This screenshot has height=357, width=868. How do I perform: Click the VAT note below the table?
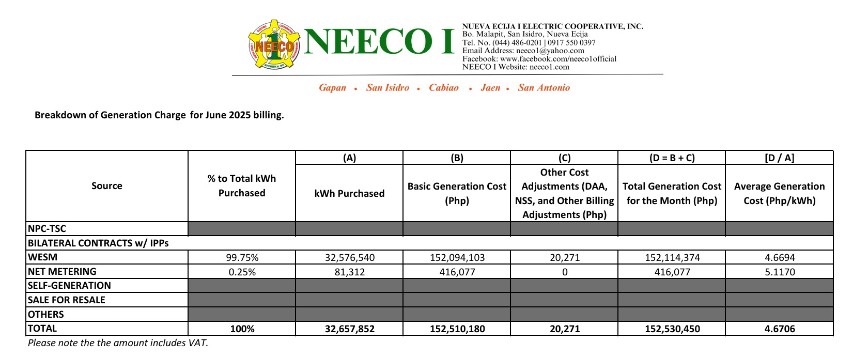tap(118, 343)
